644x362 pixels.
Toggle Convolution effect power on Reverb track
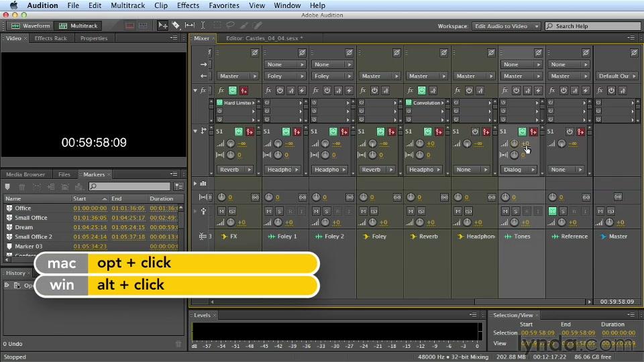(x=409, y=103)
